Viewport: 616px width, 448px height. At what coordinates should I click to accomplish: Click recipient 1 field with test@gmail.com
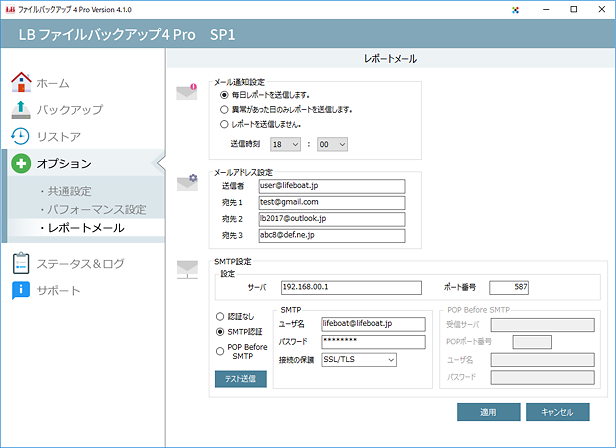point(332,203)
